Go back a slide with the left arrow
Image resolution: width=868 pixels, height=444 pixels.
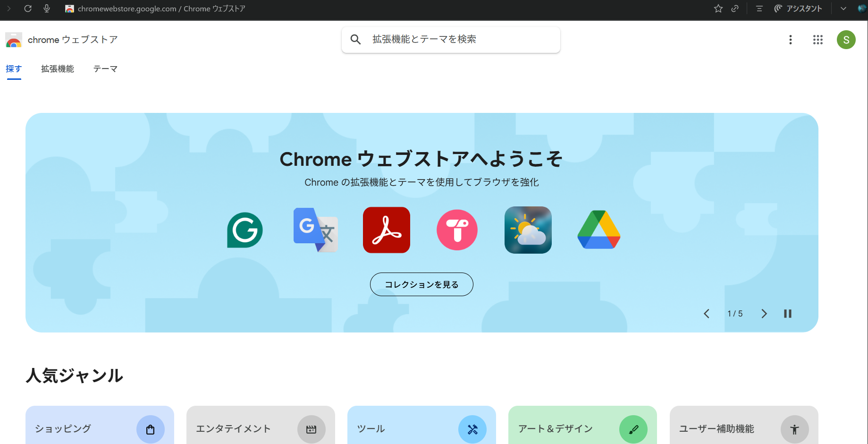pos(707,313)
